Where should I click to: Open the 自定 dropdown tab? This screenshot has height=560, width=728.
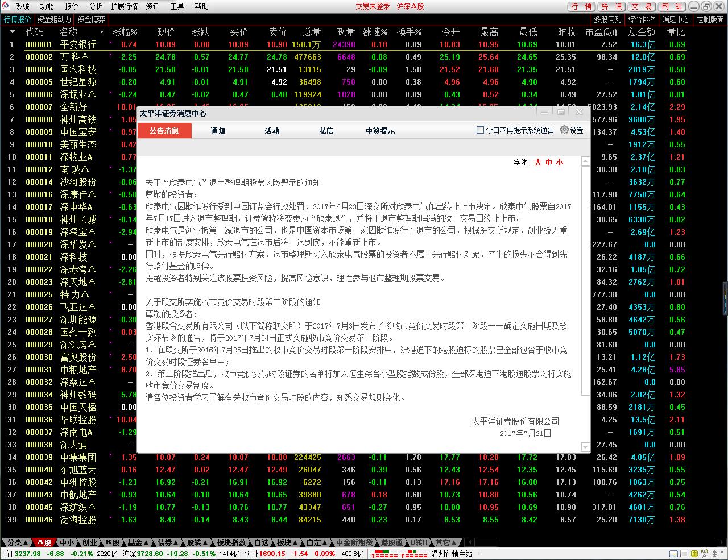coord(317,542)
